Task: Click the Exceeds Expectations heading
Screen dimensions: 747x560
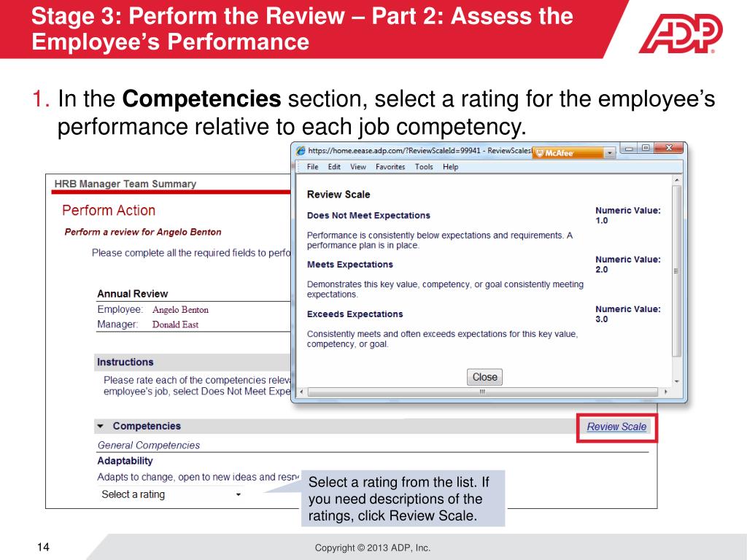Action: click(x=355, y=314)
